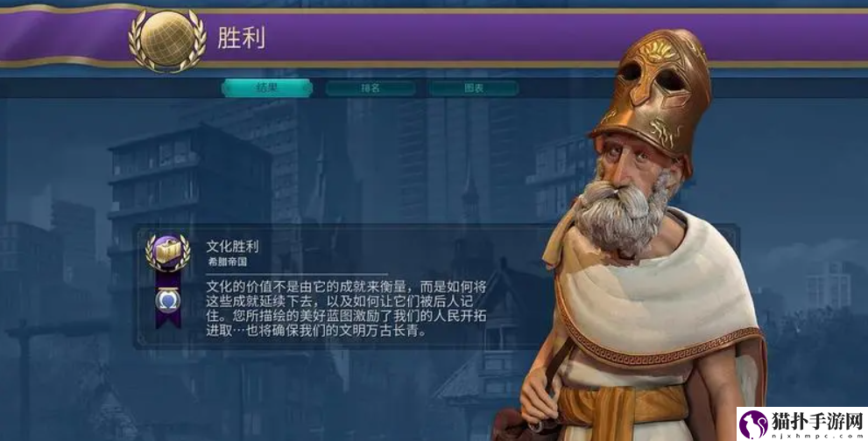This screenshot has width=868, height=441.
Task: Click the njxhmpc.com URL text
Action: [817, 436]
